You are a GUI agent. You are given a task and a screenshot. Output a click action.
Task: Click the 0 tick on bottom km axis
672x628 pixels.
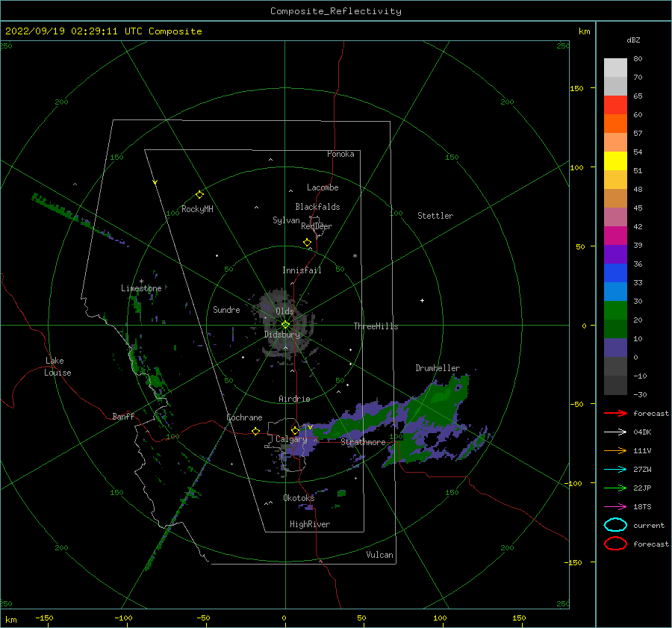pos(284,618)
